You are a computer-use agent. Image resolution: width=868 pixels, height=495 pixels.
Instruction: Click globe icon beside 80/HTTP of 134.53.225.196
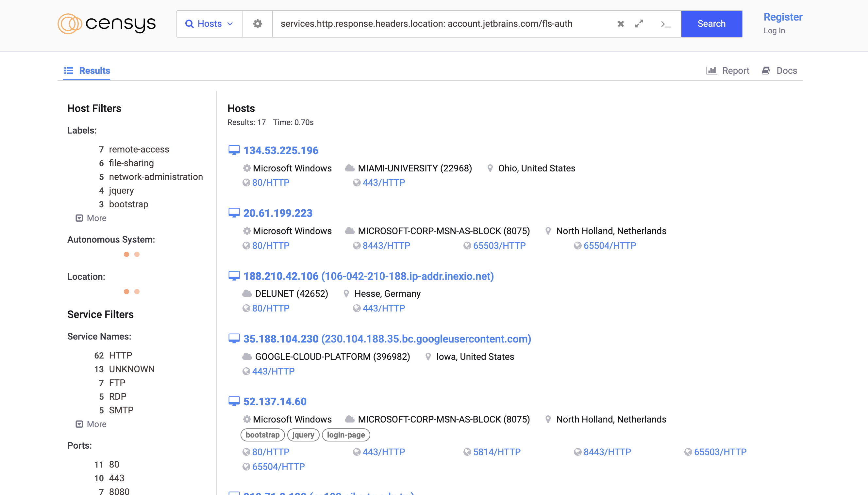tap(246, 183)
